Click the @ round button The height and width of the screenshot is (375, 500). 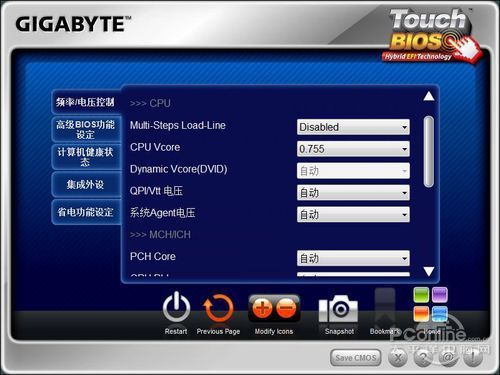[x=448, y=358]
